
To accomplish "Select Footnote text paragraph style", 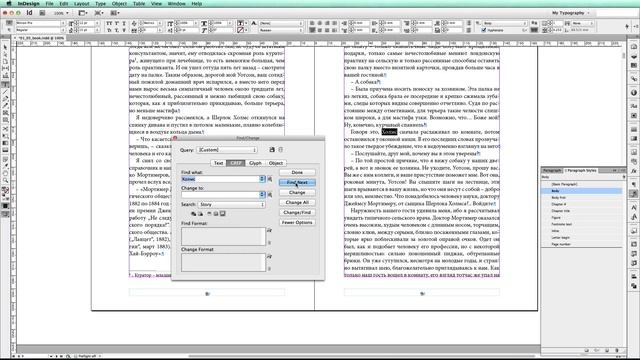I will coord(581,224).
